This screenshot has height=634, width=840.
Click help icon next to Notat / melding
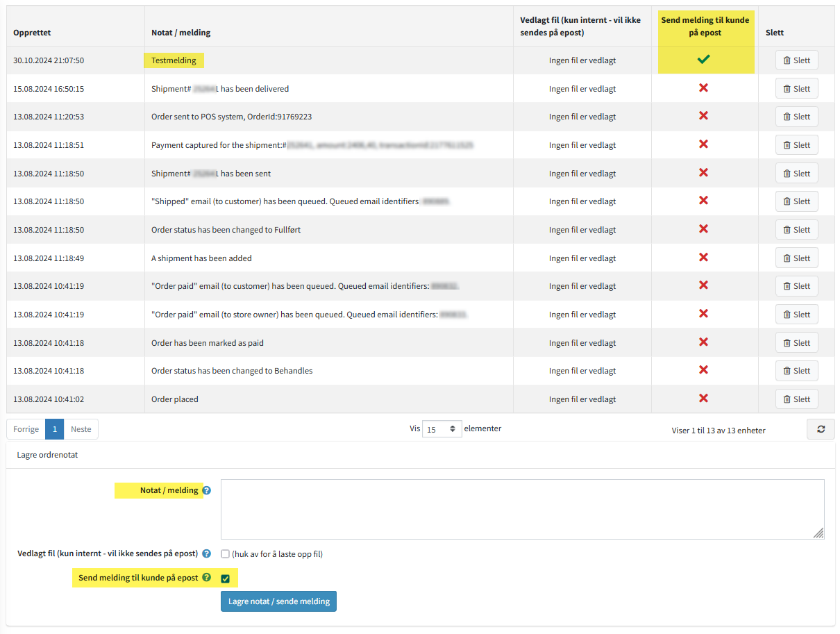(206, 490)
